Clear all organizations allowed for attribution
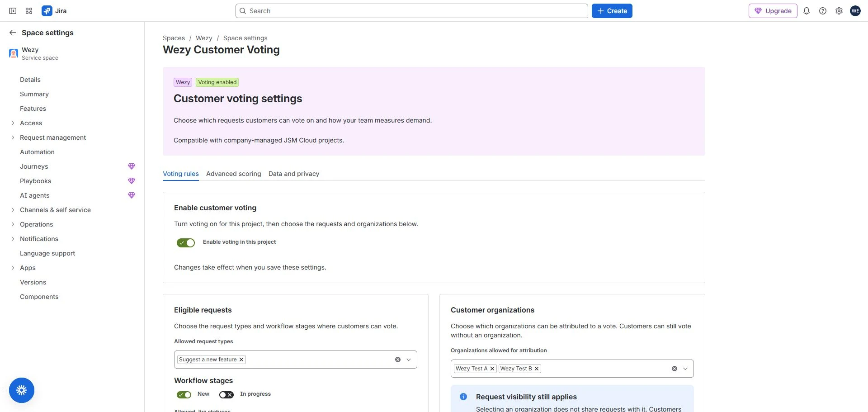Viewport: 868px width, 412px height. pos(675,369)
